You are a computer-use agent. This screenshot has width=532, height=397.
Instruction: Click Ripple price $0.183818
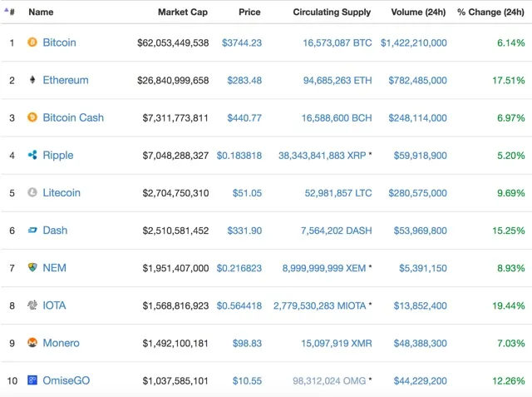[x=239, y=156]
